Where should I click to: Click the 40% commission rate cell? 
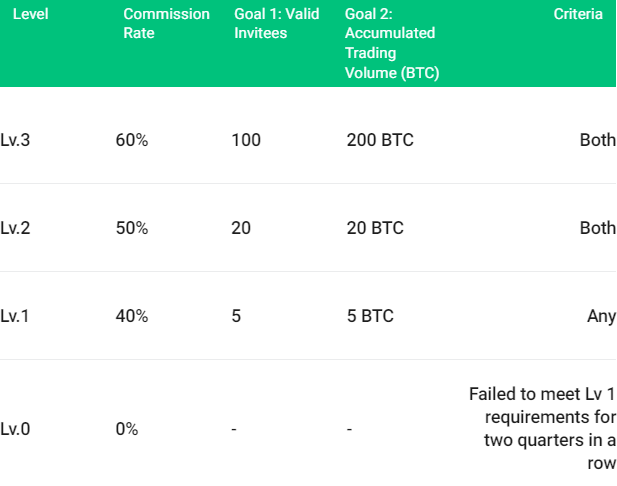(132, 316)
